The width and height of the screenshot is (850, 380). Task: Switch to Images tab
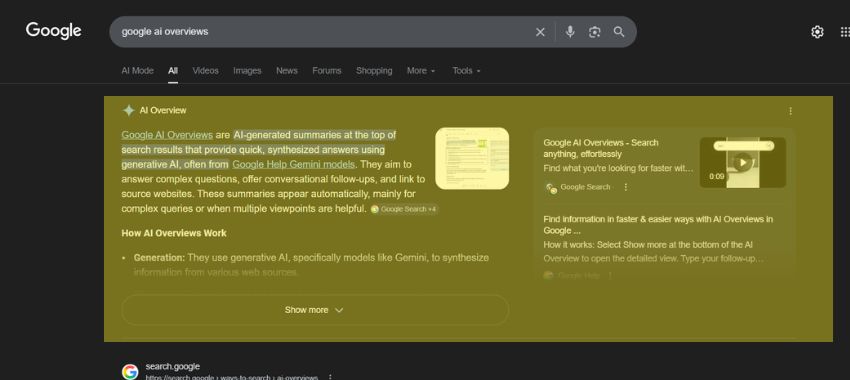pyautogui.click(x=247, y=70)
